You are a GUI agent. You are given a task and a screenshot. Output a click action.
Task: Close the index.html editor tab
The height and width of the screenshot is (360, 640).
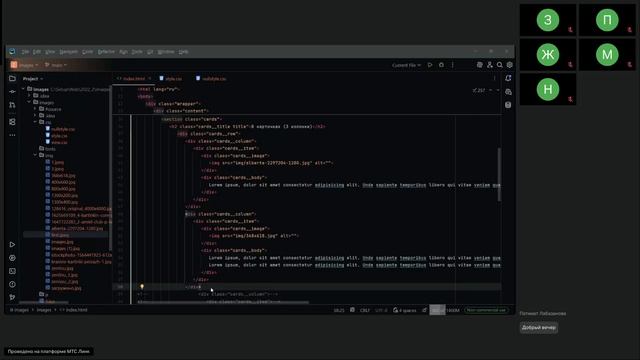149,78
